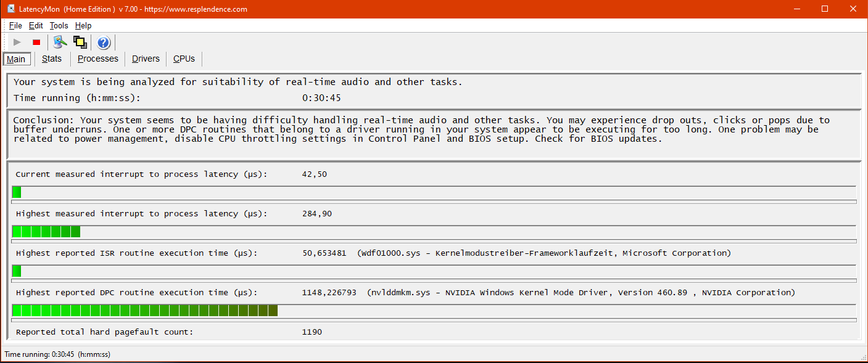Open the Help menu
Viewport: 868px width, 363px height.
point(83,25)
